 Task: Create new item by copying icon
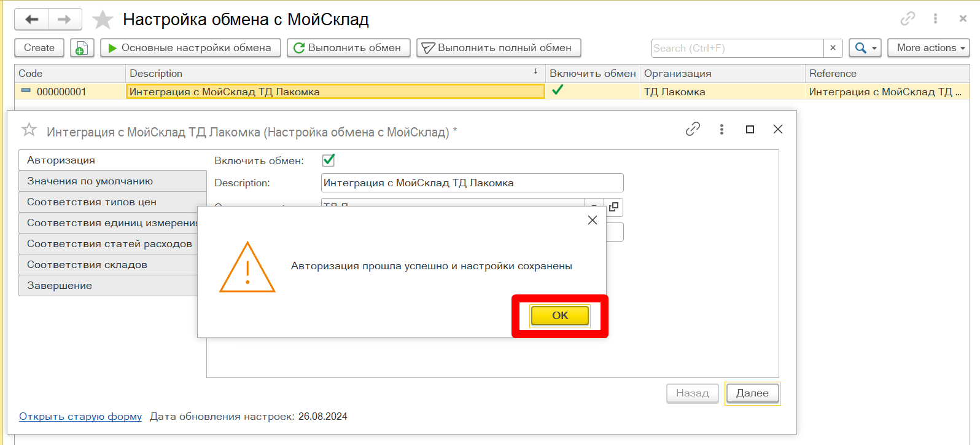click(x=82, y=48)
